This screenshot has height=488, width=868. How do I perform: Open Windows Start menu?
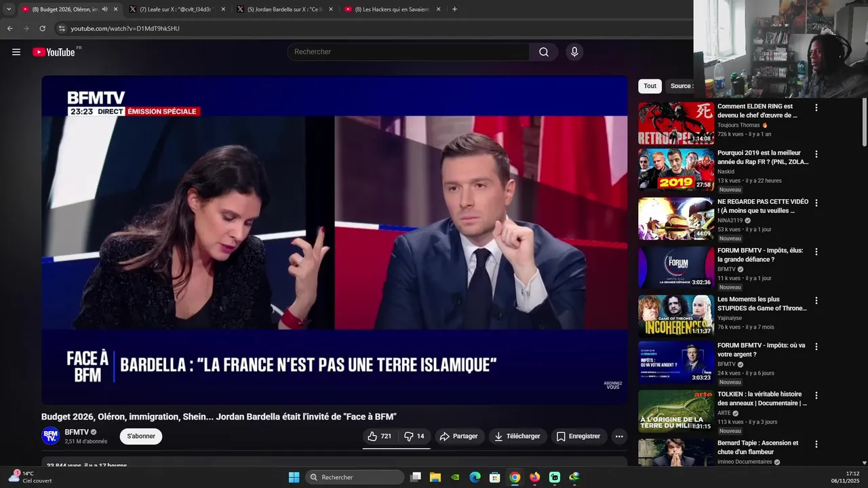294,477
